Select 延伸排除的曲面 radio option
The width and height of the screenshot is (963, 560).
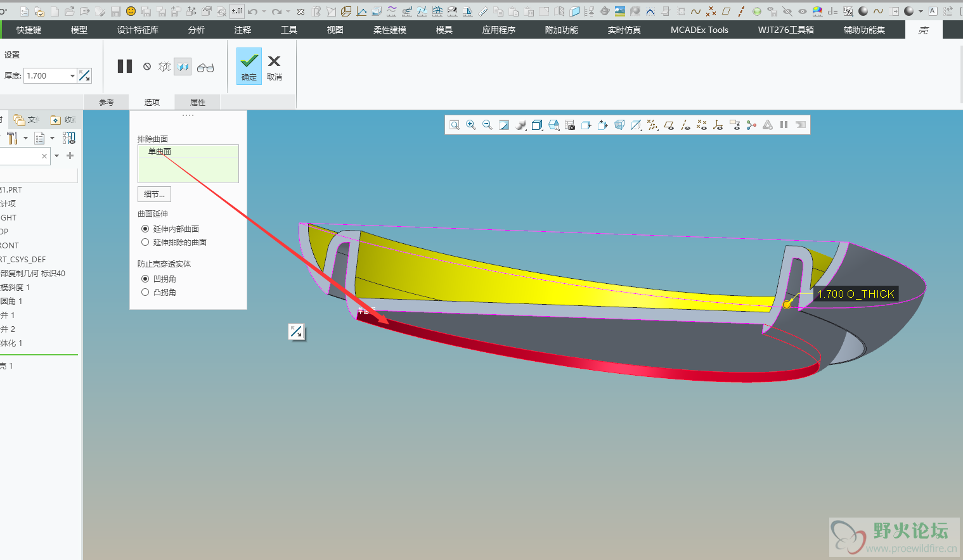coord(145,242)
